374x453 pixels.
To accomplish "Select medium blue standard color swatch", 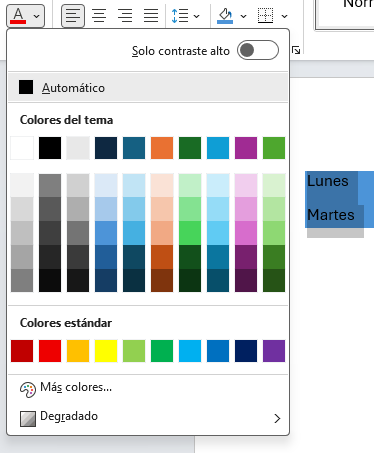I will (218, 351).
